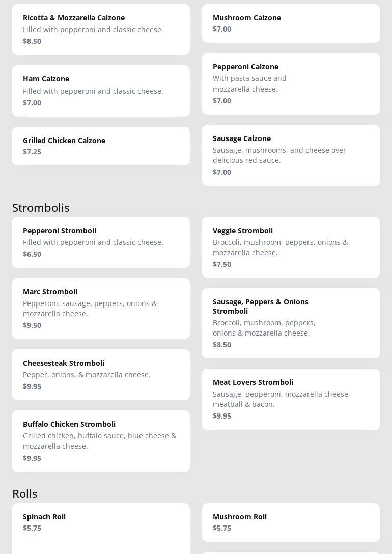Select Grilled Chicken Calzone for $7.25
The width and height of the screenshot is (392, 554).
click(101, 146)
